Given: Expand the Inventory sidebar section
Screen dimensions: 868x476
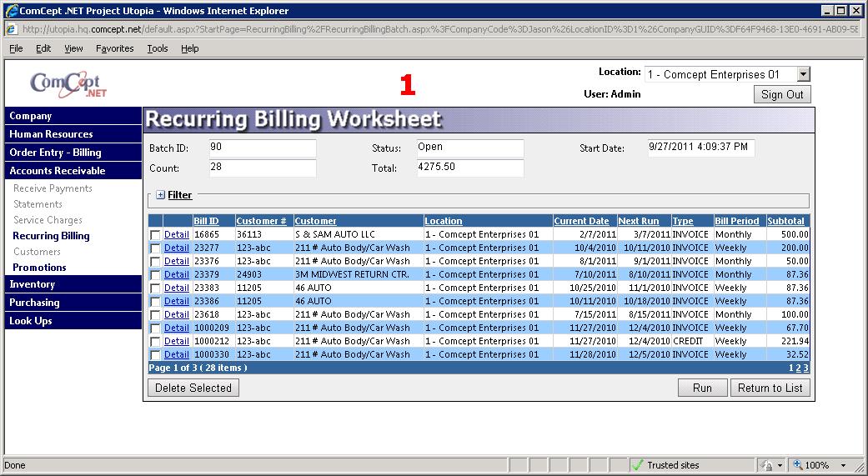Looking at the screenshot, I should [32, 284].
